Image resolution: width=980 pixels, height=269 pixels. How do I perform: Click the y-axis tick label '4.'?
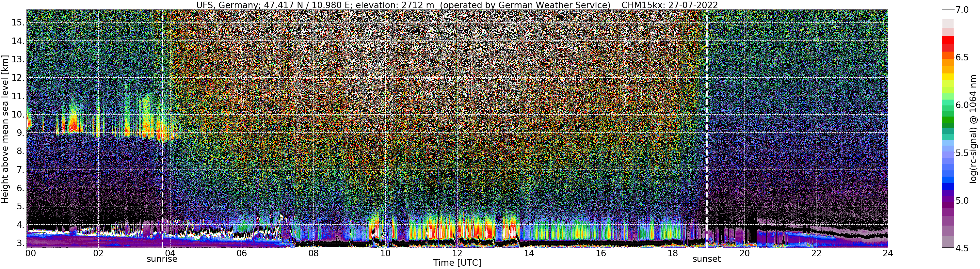point(21,225)
